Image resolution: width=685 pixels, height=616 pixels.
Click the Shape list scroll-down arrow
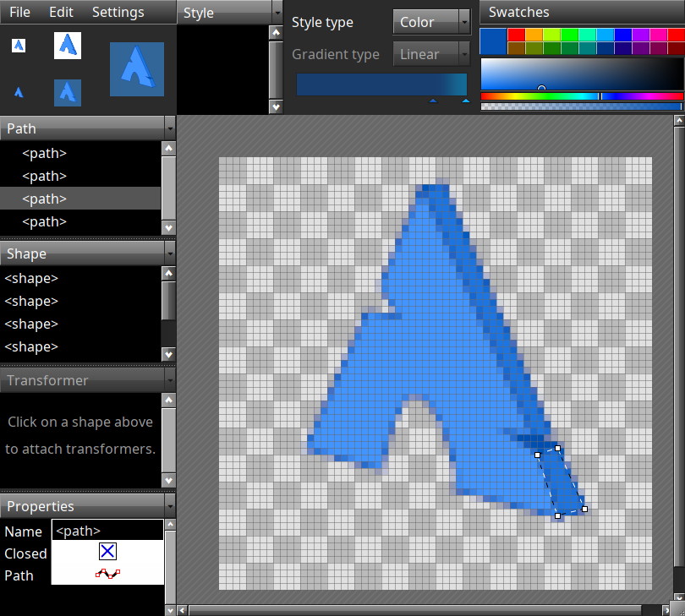click(x=168, y=354)
